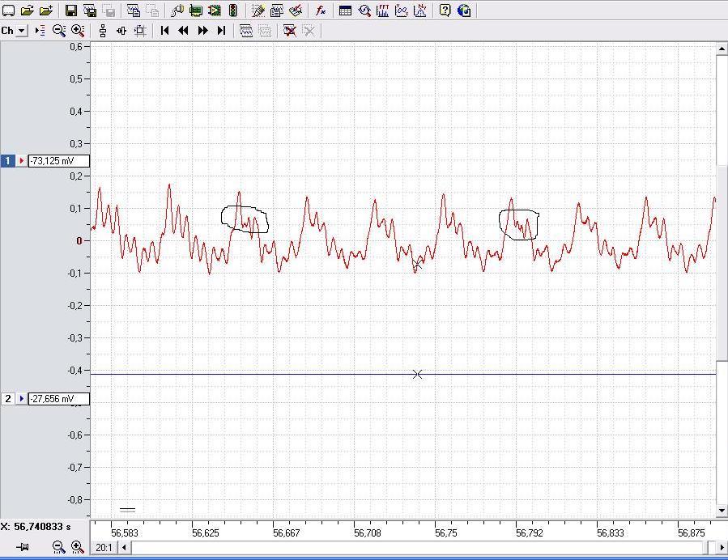Zoom out time axis beside the pin
The width and height of the screenshot is (728, 560).
58,548
